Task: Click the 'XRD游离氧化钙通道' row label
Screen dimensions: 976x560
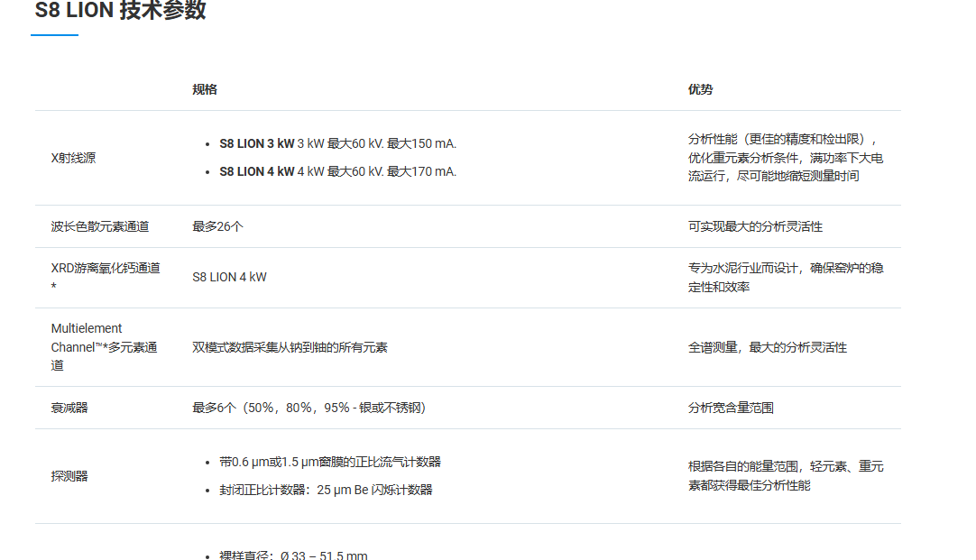Action: [106, 277]
